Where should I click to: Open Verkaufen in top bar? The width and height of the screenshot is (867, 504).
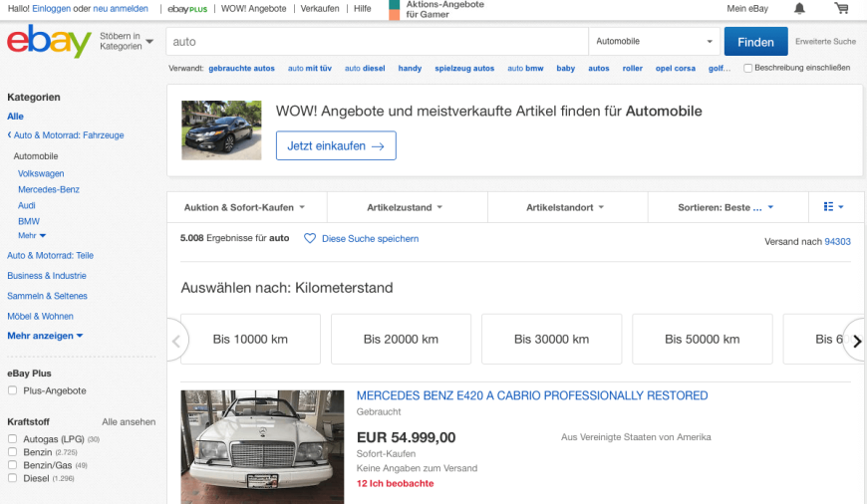click(320, 9)
